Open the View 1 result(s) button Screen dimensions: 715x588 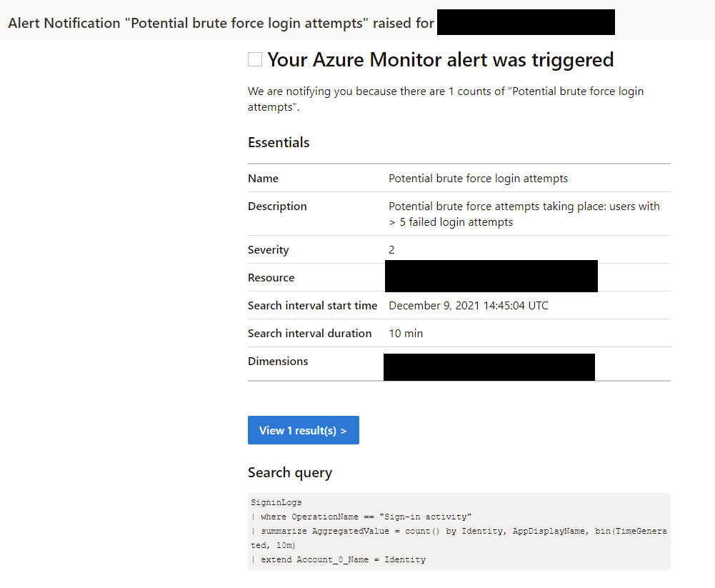click(x=304, y=430)
